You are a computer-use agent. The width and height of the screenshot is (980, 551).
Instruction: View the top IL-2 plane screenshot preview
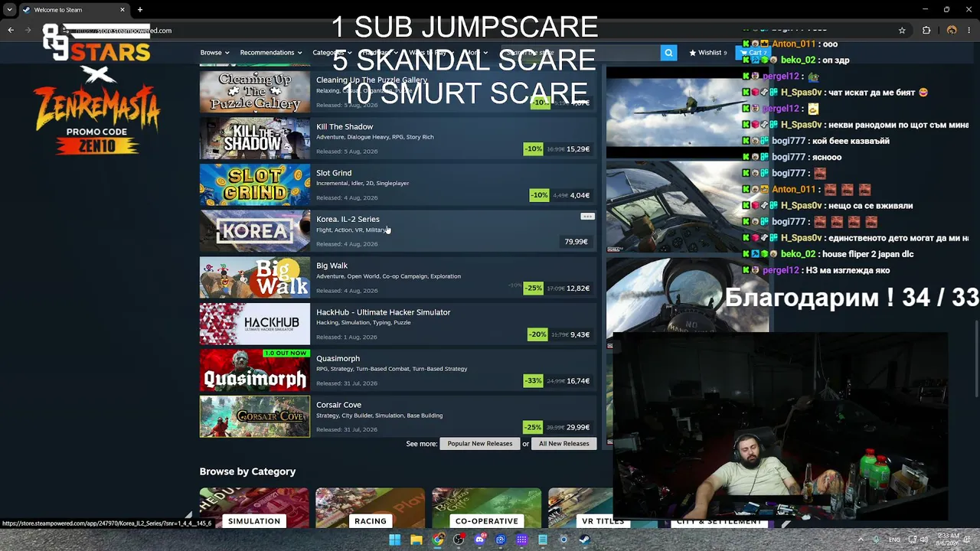688,111
